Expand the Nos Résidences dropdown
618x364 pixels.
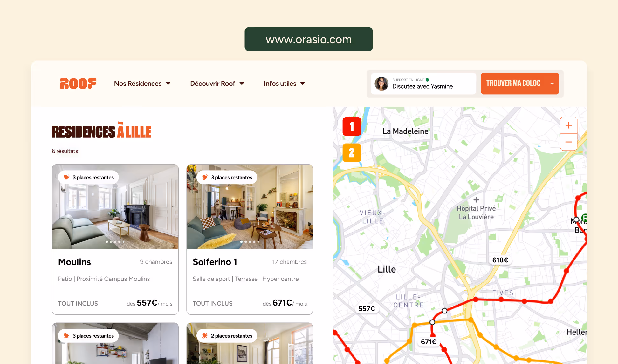click(x=142, y=84)
